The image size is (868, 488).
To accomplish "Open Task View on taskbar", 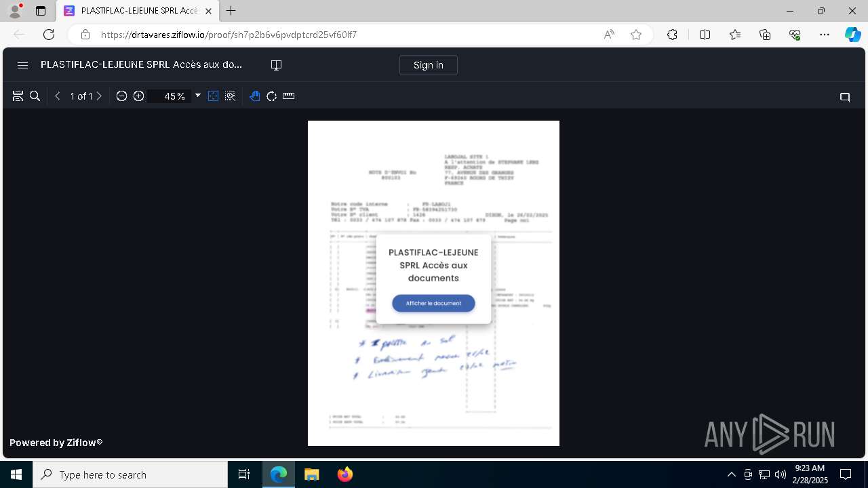I will tap(244, 474).
